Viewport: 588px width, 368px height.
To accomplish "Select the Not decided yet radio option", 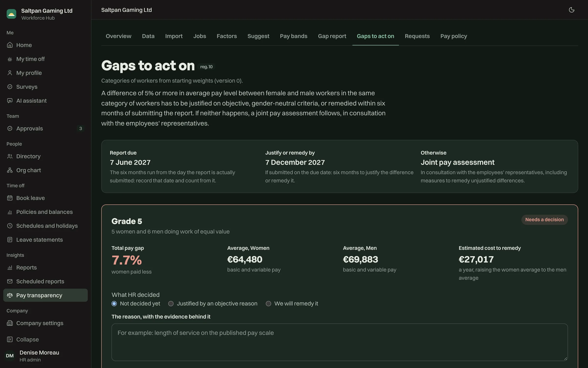I will coord(114,304).
